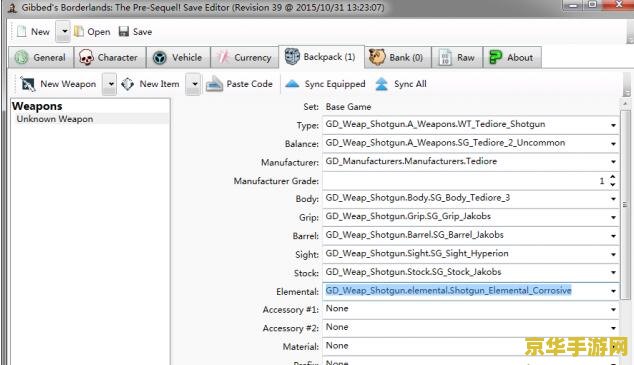Screen dimensions: 634x365
Task: Decrease Manufacturer Grade with down arrow
Action: (x=613, y=184)
